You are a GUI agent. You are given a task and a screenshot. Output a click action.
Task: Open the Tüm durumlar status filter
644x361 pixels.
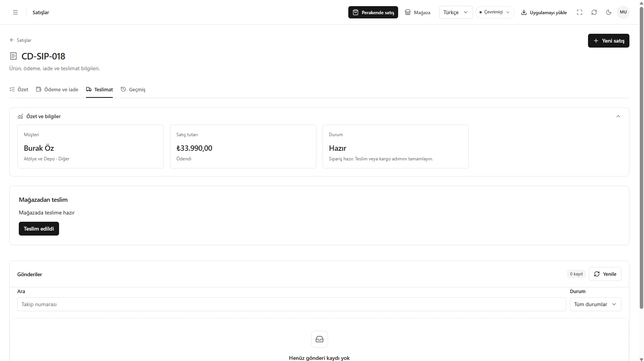point(595,304)
